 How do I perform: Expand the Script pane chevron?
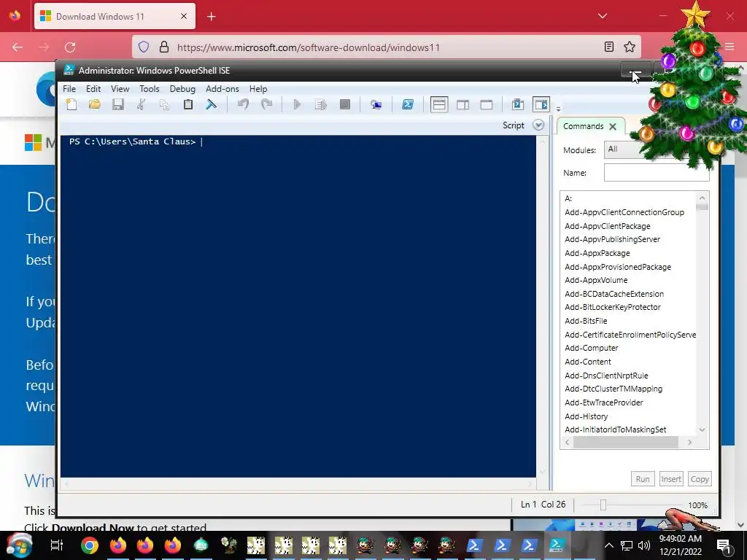point(538,125)
